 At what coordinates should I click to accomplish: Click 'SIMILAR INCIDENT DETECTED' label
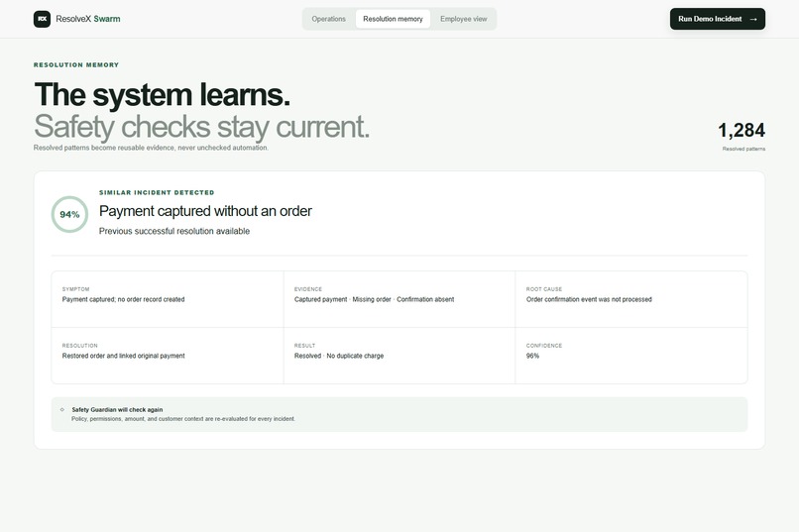157,192
